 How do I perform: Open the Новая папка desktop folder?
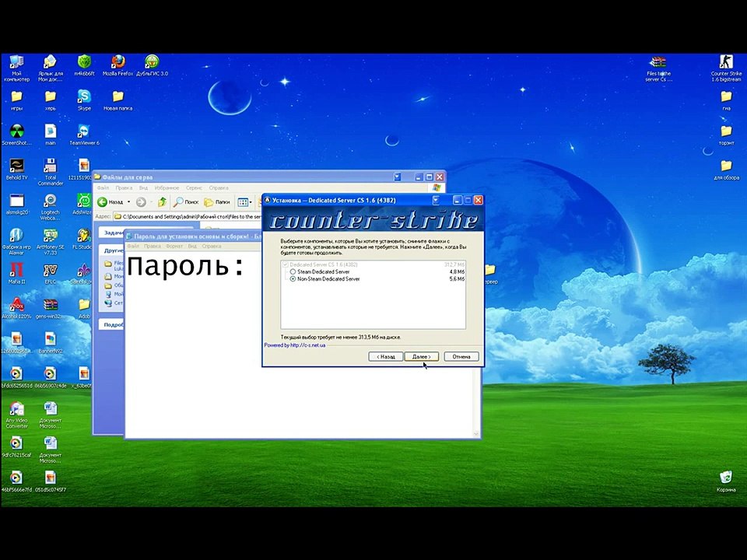(x=117, y=100)
